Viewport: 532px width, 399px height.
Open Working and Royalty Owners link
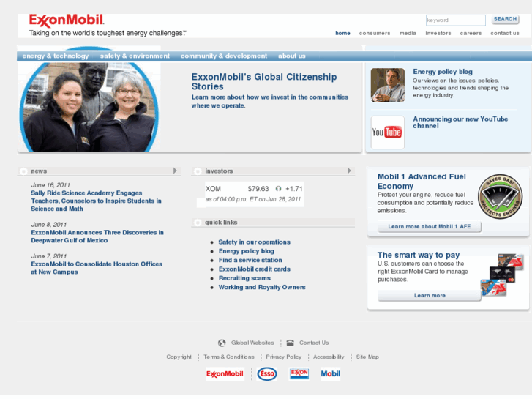coord(262,287)
